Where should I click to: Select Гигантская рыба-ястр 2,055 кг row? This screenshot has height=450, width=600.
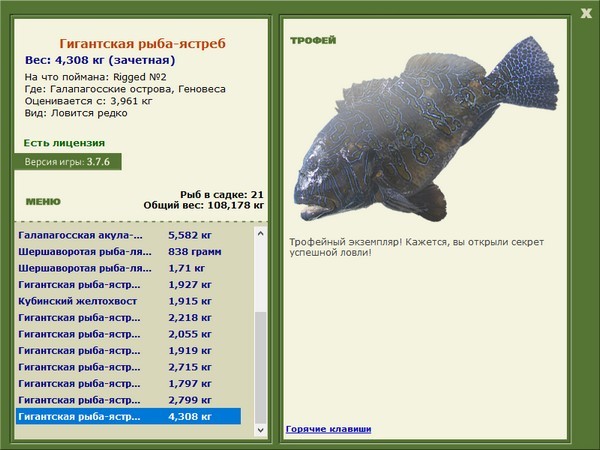coord(128,334)
